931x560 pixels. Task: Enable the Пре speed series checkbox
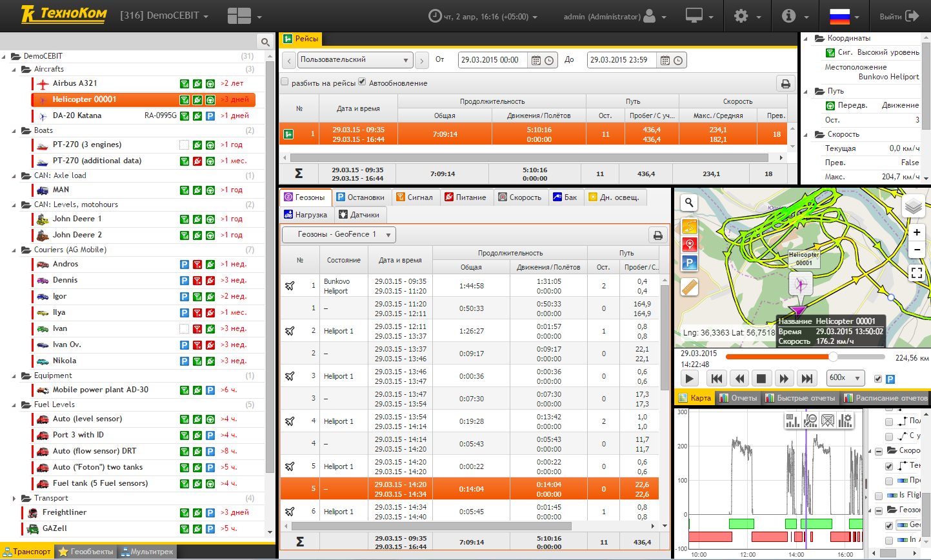889,481
